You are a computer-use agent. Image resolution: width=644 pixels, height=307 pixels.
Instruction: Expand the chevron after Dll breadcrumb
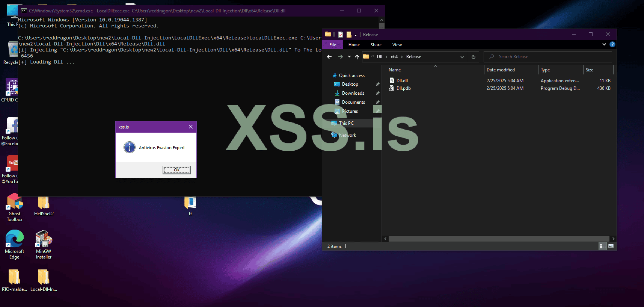click(x=386, y=57)
